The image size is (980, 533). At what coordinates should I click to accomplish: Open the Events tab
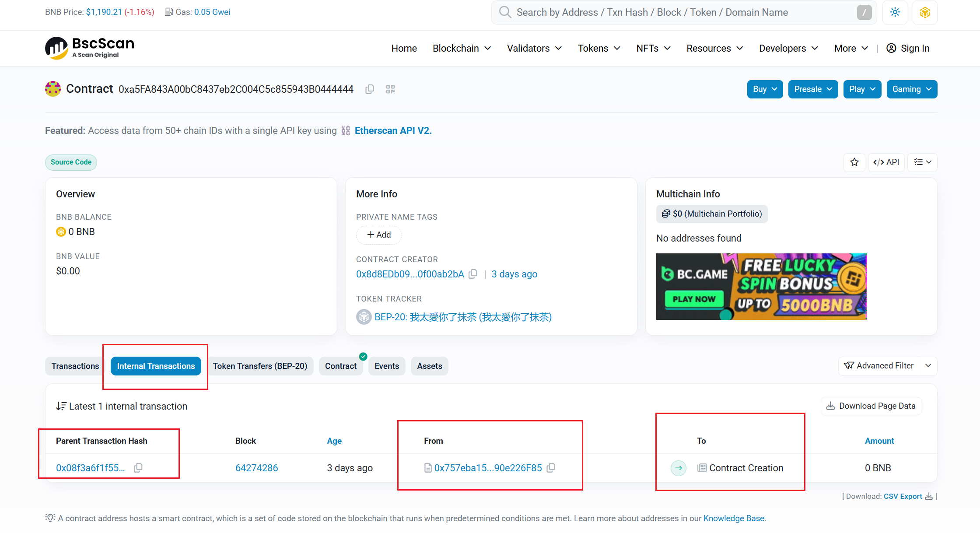(387, 366)
